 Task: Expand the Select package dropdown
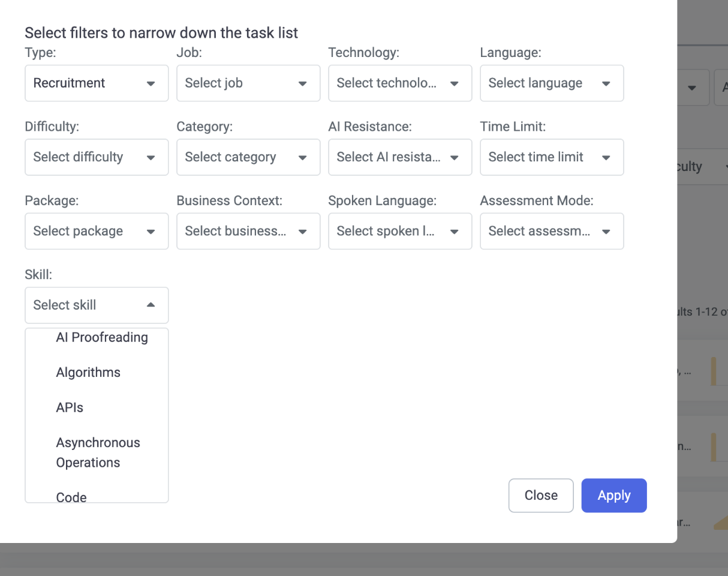[x=96, y=231]
